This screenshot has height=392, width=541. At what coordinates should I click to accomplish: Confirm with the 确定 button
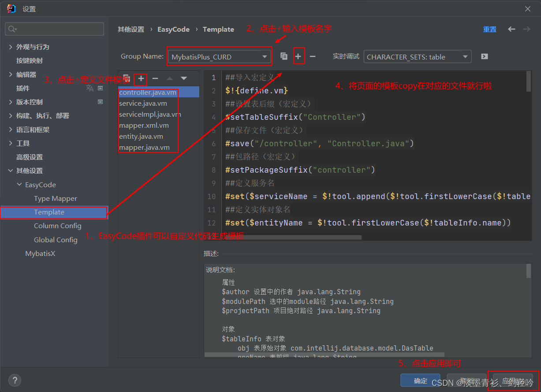coord(421,381)
